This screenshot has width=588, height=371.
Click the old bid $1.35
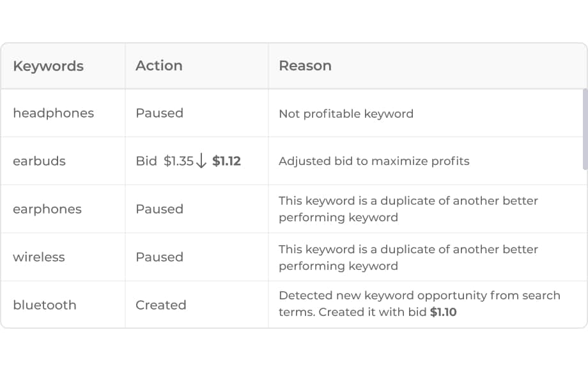pyautogui.click(x=178, y=161)
